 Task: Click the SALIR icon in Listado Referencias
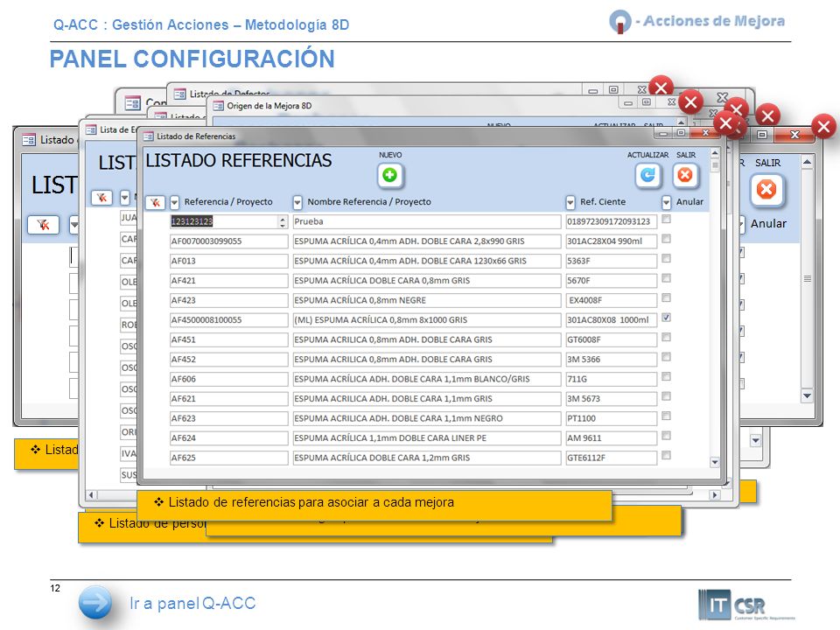point(685,175)
